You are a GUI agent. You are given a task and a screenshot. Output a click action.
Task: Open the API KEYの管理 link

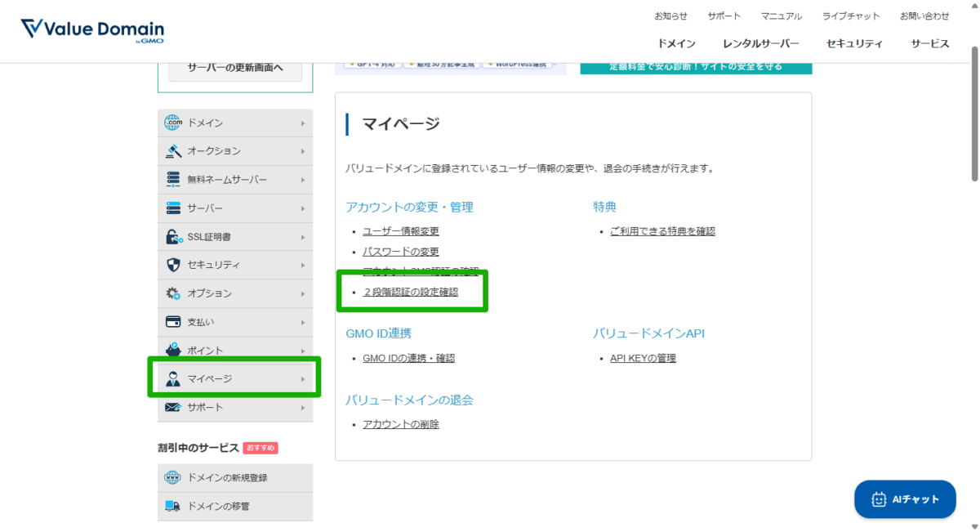[x=643, y=358]
